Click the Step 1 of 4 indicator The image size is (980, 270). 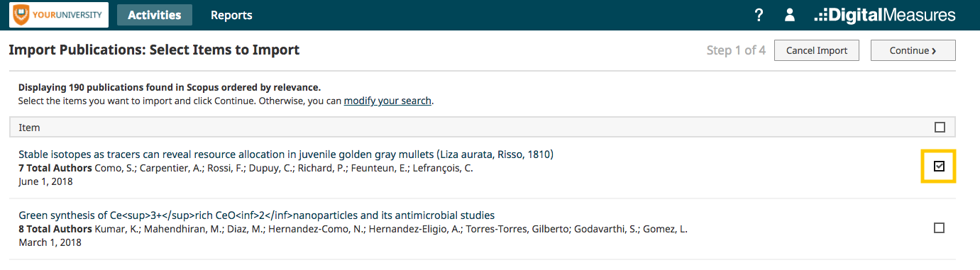coord(736,50)
